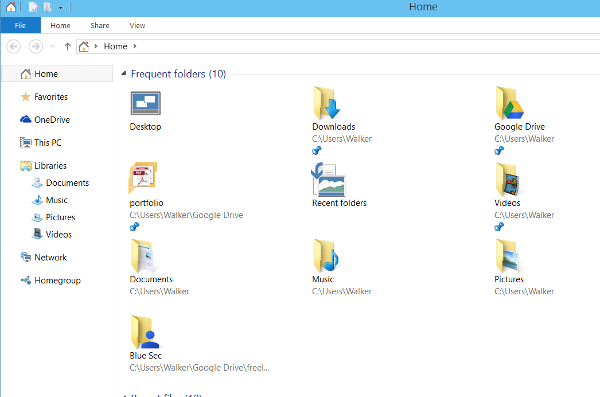Screen dimensions: 600x397
Task: Click the portfolio folder path text
Action: 186,215
